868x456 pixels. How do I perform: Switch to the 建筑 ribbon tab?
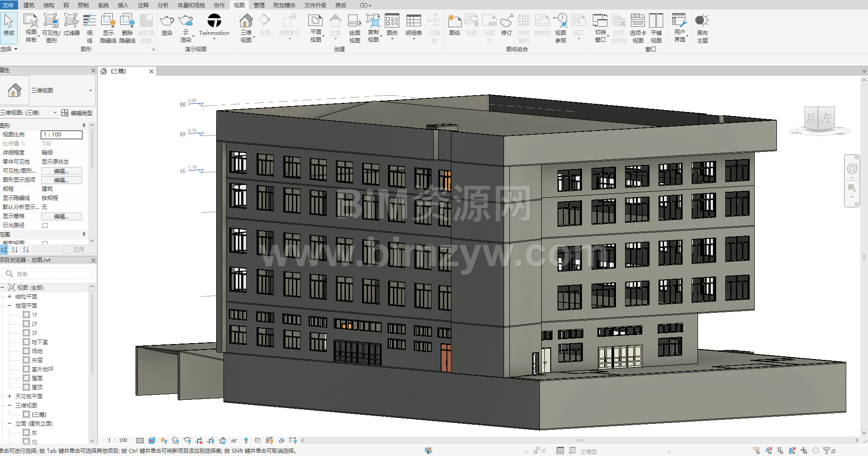coord(29,5)
